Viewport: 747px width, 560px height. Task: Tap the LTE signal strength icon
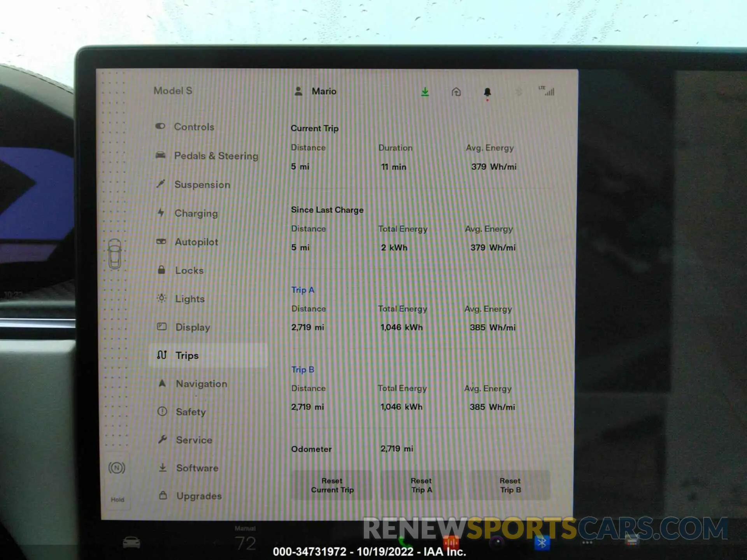click(x=547, y=91)
